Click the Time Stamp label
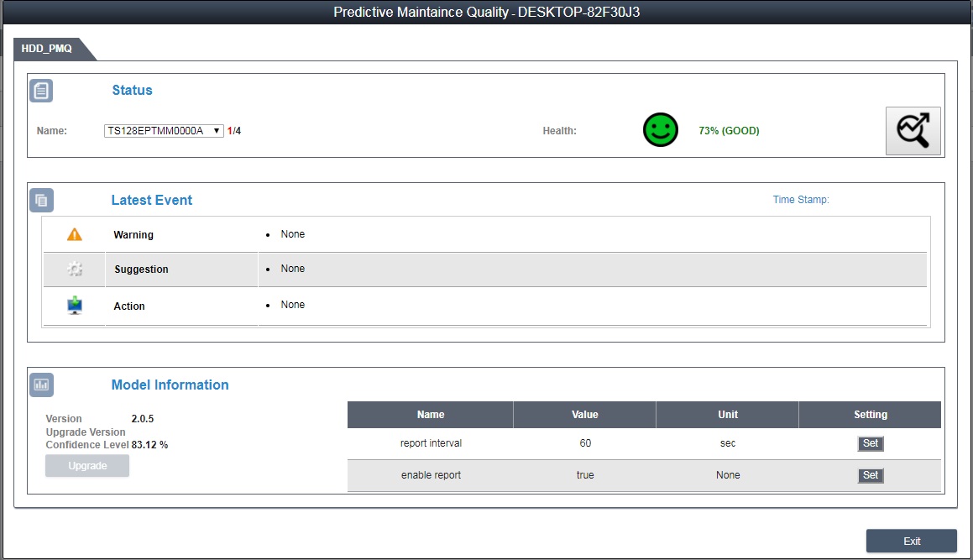Screen dimensions: 973x560 click(800, 200)
